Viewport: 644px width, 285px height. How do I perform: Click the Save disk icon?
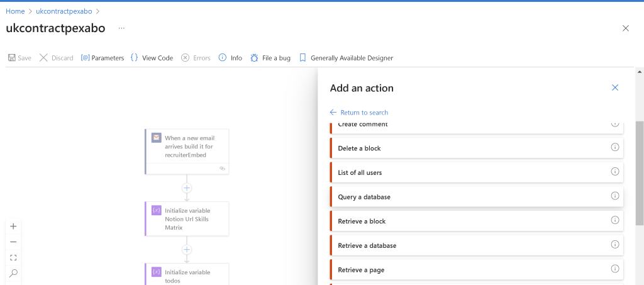click(x=12, y=58)
